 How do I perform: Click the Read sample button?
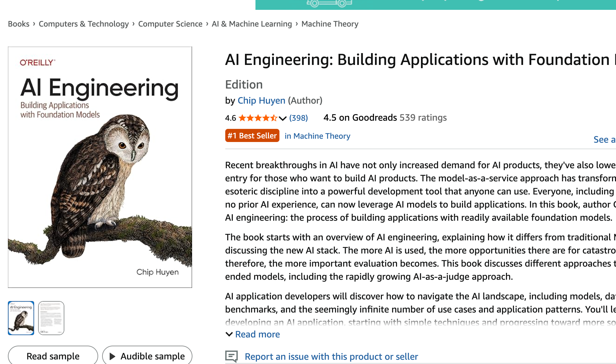click(x=53, y=356)
